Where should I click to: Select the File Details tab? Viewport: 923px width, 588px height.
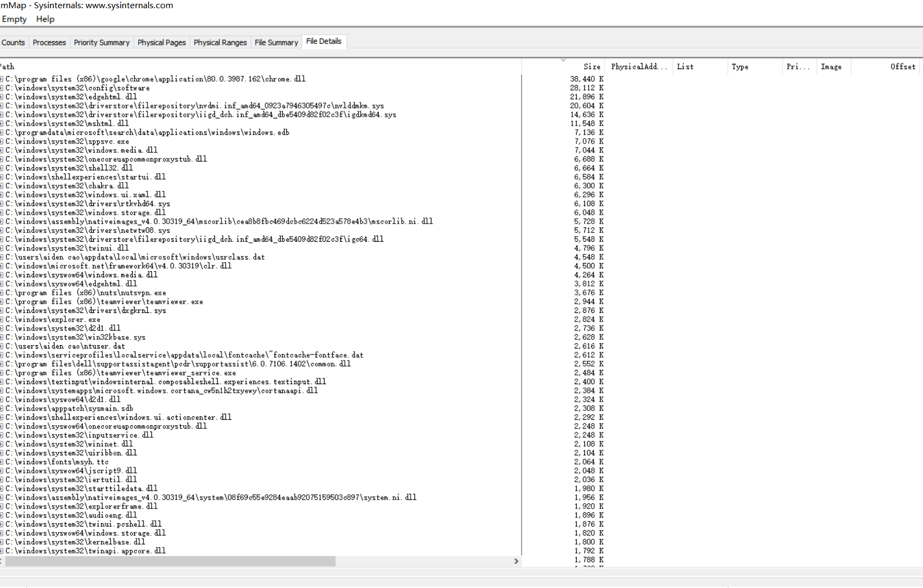[x=324, y=41]
